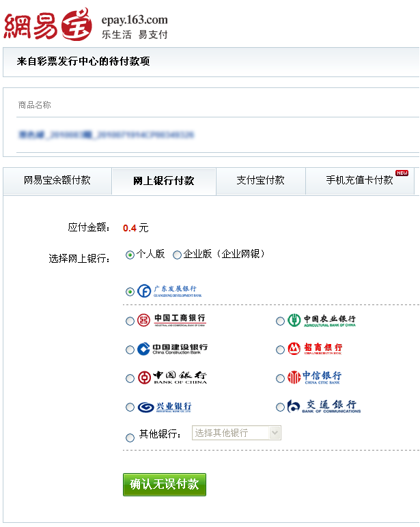Choose the ICBC radio button
The image size is (420, 527).
pyautogui.click(x=130, y=321)
